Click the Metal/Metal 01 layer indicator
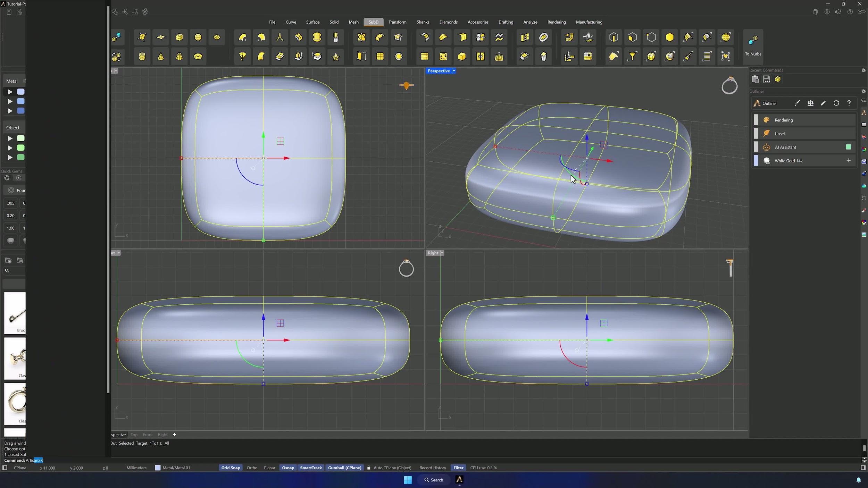868x488 pixels. (x=173, y=468)
